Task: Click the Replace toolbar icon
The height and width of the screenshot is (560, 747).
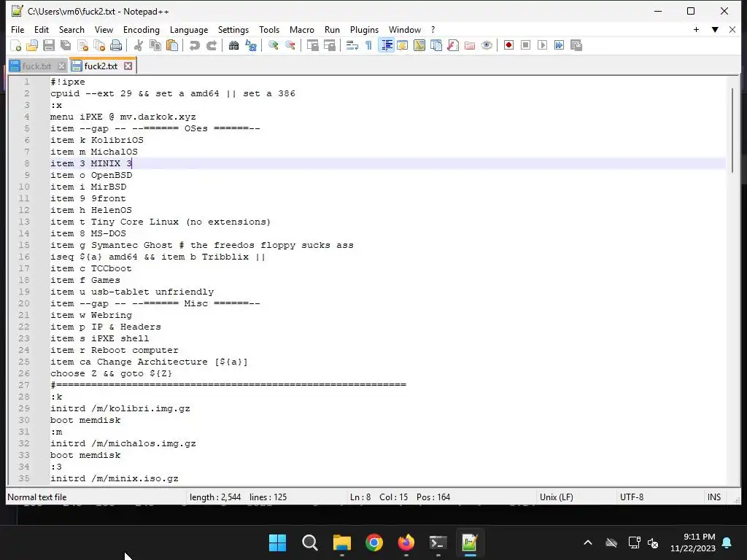Action: 251,45
